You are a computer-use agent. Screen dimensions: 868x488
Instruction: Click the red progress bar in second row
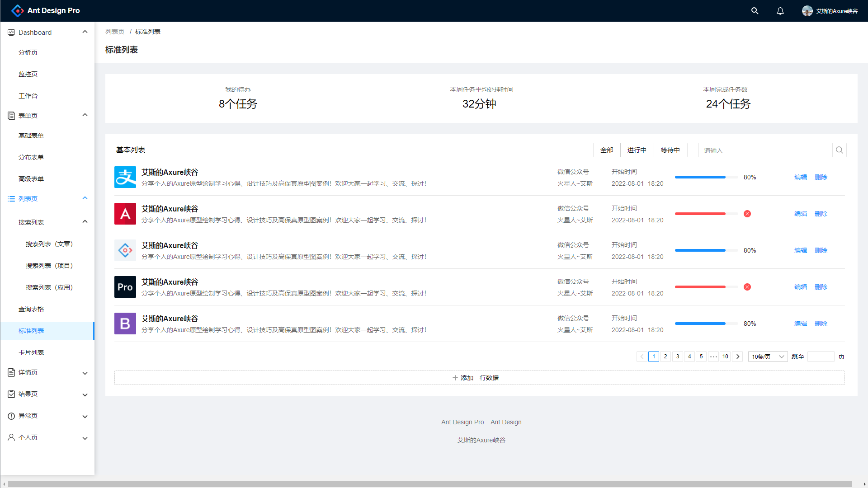706,214
